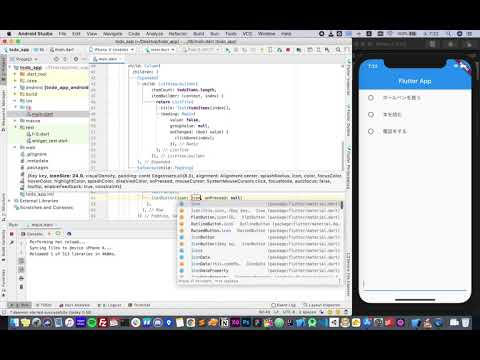Click the Search Everywhere magnifier icon
Viewport: 480px width, 360px height.
(x=338, y=50)
